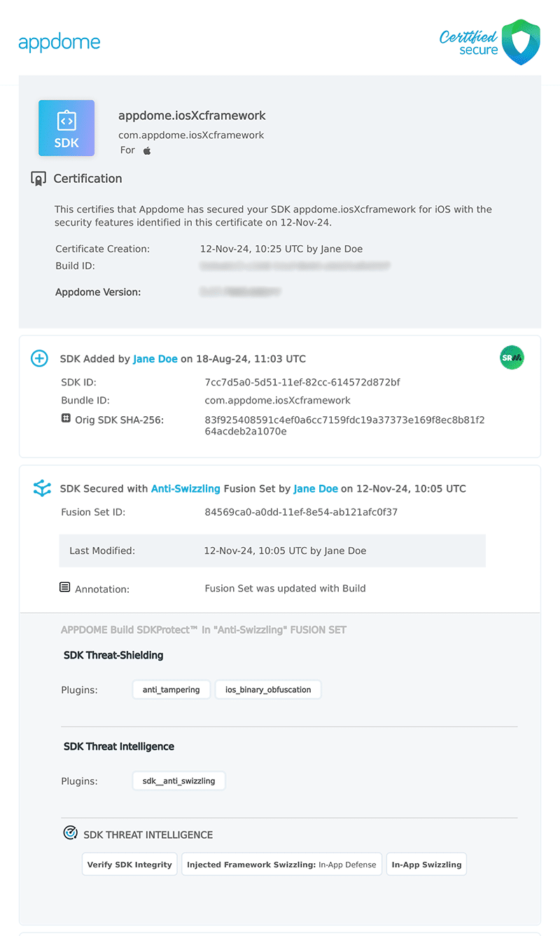Image resolution: width=560 pixels, height=936 pixels.
Task: Click the Certified Secure shield badge
Action: coord(521,42)
